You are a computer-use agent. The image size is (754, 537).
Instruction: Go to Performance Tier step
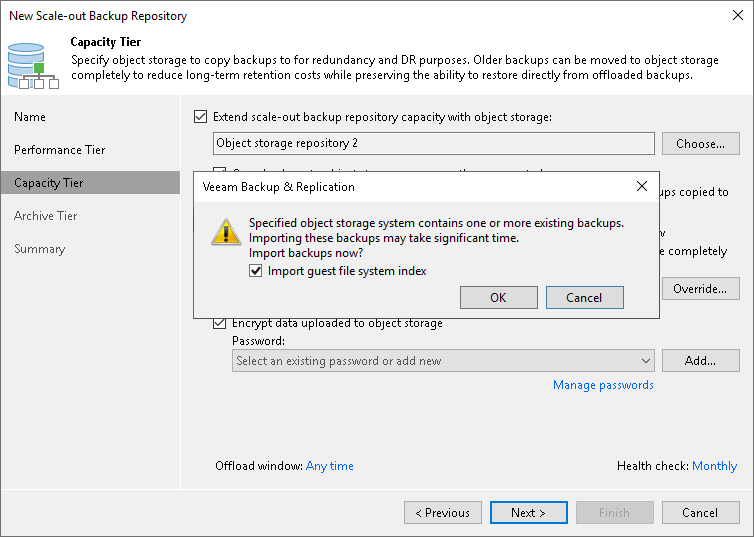click(60, 150)
